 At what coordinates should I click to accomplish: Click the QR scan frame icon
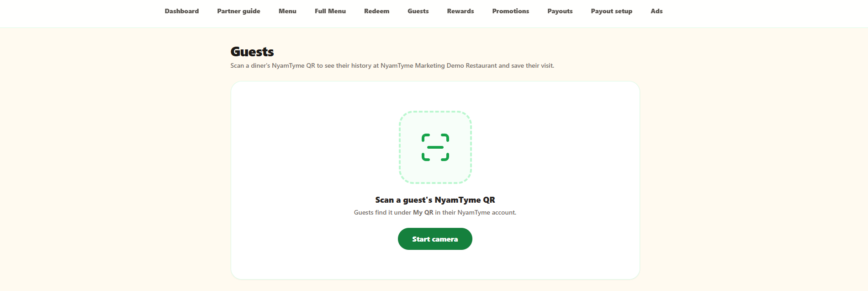[435, 147]
